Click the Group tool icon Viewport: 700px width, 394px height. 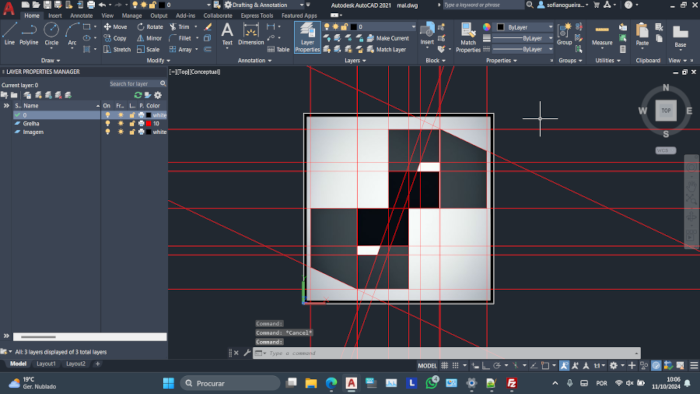click(564, 34)
